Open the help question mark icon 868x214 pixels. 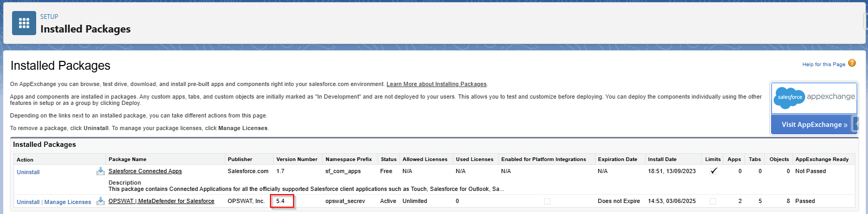[852, 63]
